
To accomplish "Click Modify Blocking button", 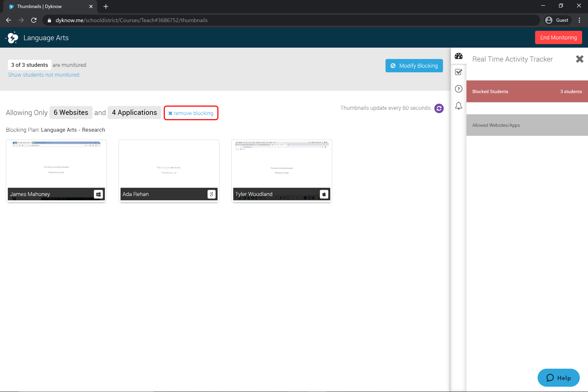I will click(414, 66).
